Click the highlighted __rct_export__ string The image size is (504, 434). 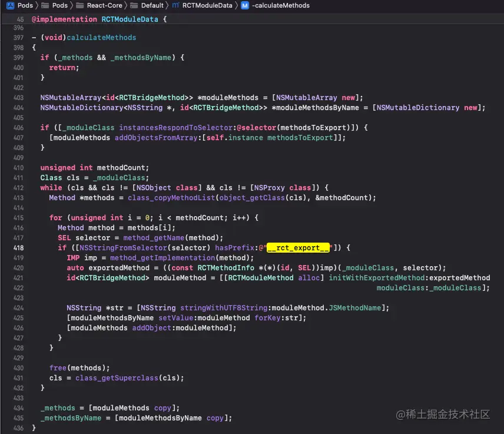point(298,248)
